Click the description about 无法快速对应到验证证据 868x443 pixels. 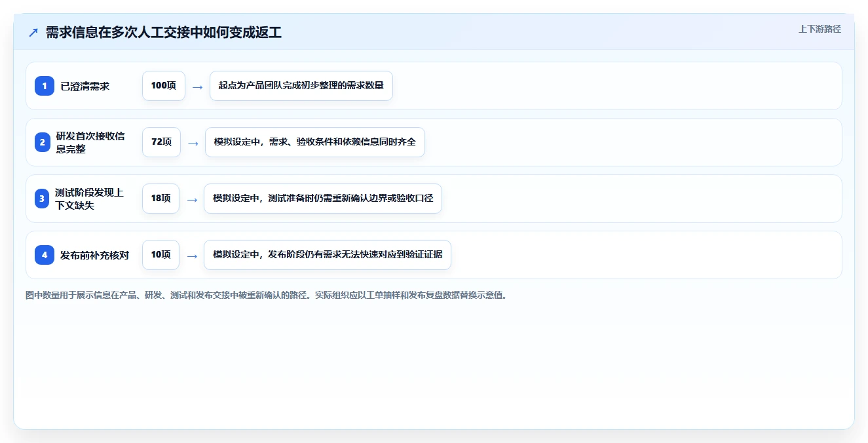point(328,255)
